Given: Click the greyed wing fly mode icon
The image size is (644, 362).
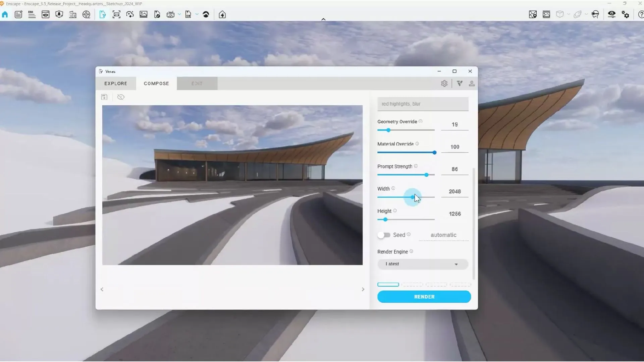Looking at the screenshot, I should tap(578, 14).
